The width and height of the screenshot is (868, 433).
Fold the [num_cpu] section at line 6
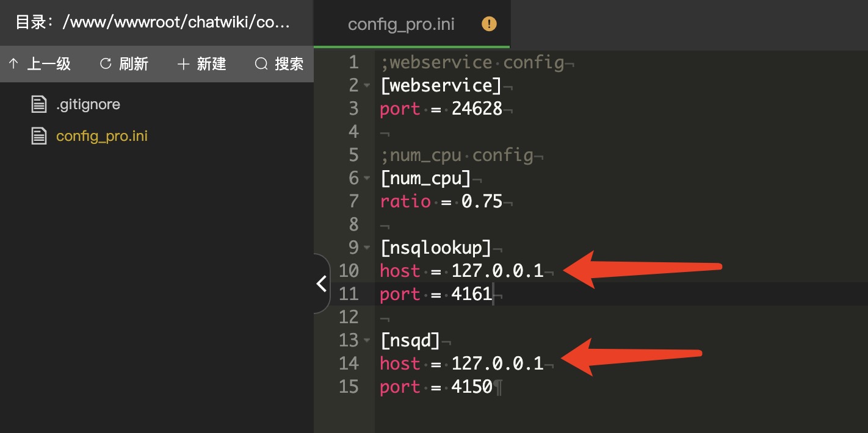(x=367, y=179)
